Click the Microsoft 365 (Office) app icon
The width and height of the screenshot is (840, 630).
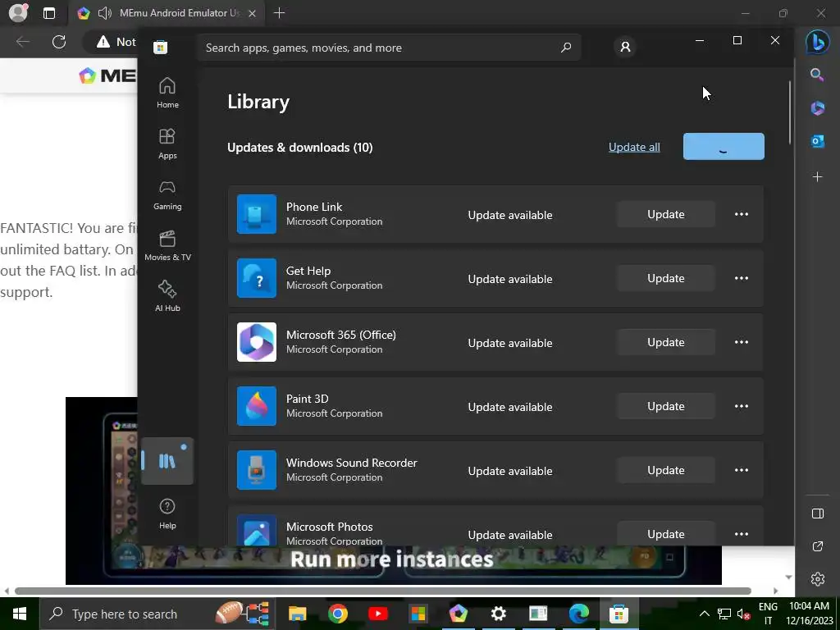[257, 342]
